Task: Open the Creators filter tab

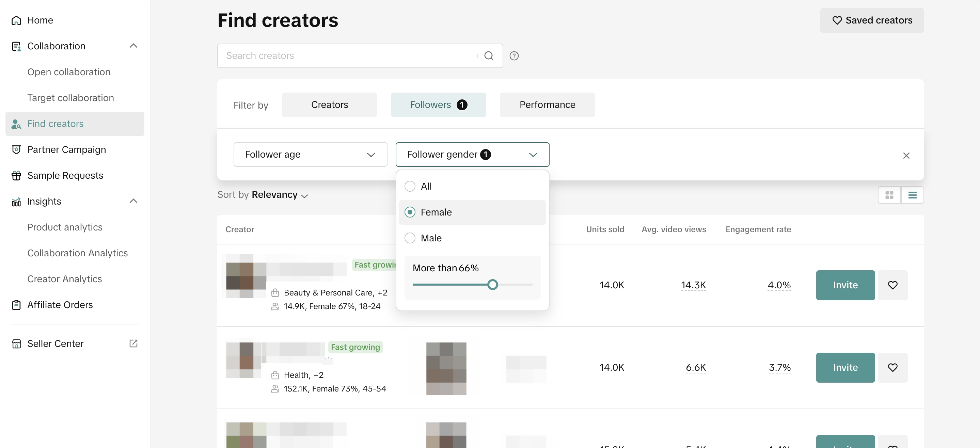Action: click(329, 105)
